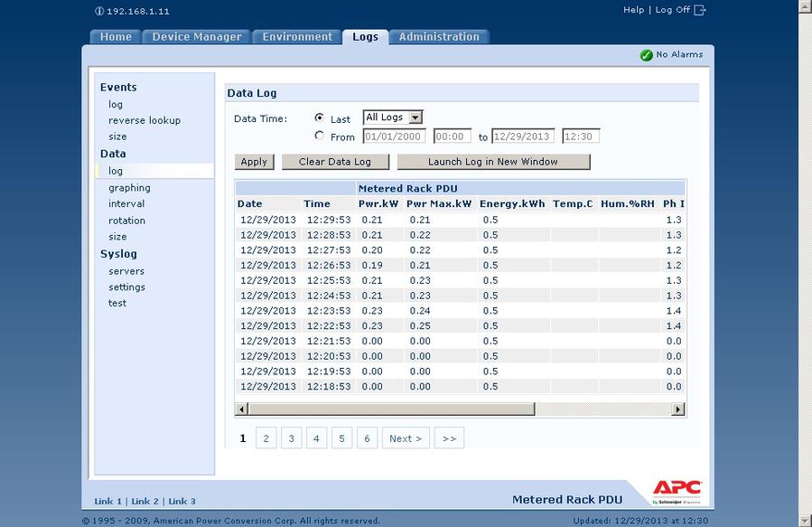Select the From radio button

319,136
